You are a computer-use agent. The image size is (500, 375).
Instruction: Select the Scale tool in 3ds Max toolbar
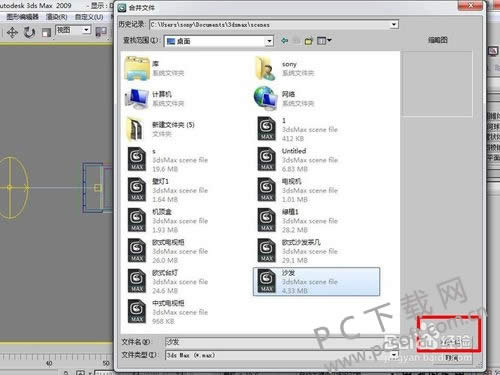click(x=46, y=32)
